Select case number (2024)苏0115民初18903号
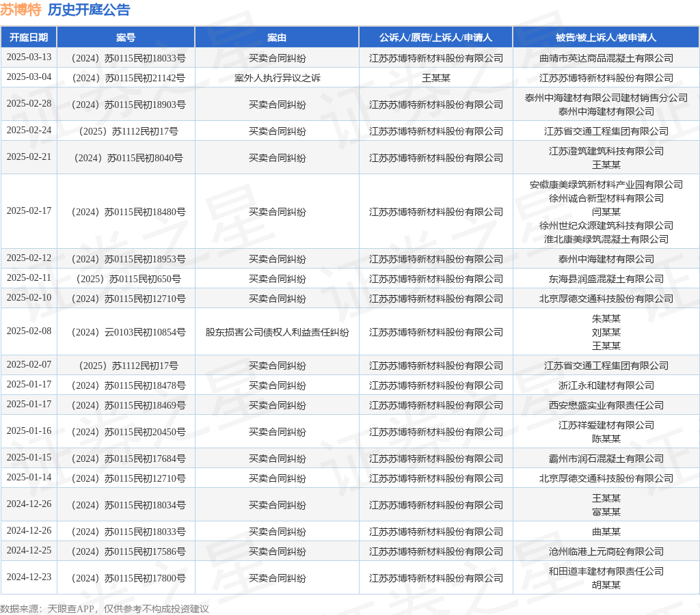 (129, 105)
